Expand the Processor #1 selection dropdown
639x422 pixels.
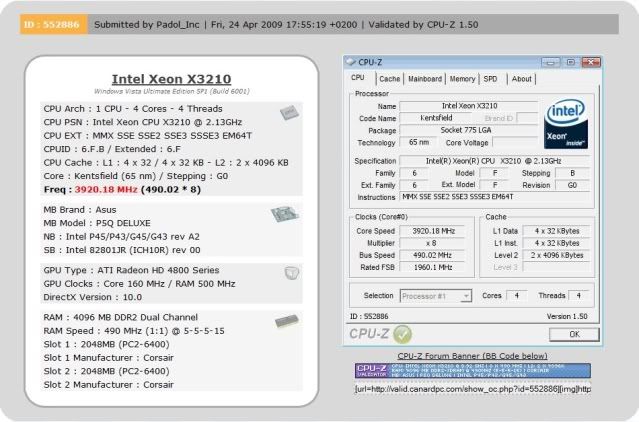pos(466,296)
